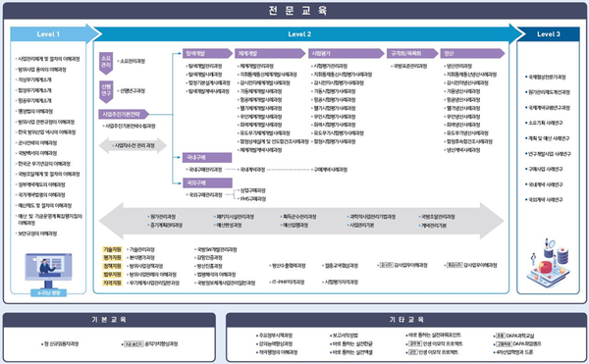The height and width of the screenshot is (364, 589).
Task: Click 예산집행과정 in the gray arrow band
Action: click(x=295, y=225)
